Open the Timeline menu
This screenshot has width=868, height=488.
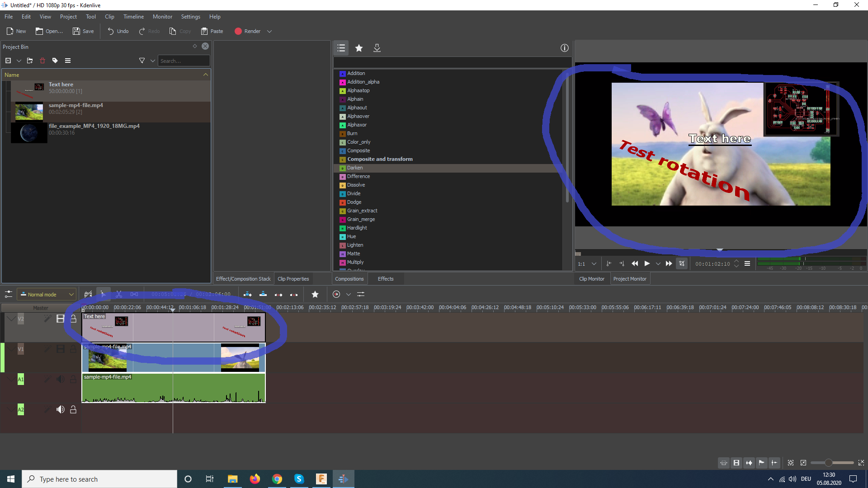133,17
